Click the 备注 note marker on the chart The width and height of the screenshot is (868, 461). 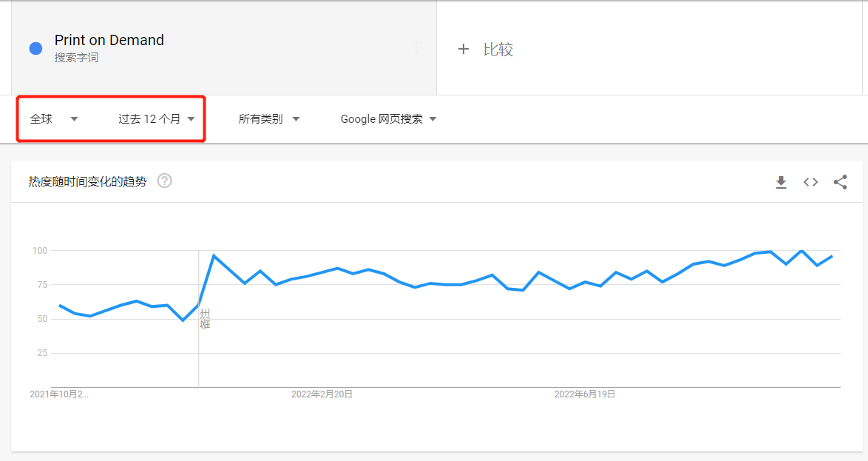(x=205, y=319)
